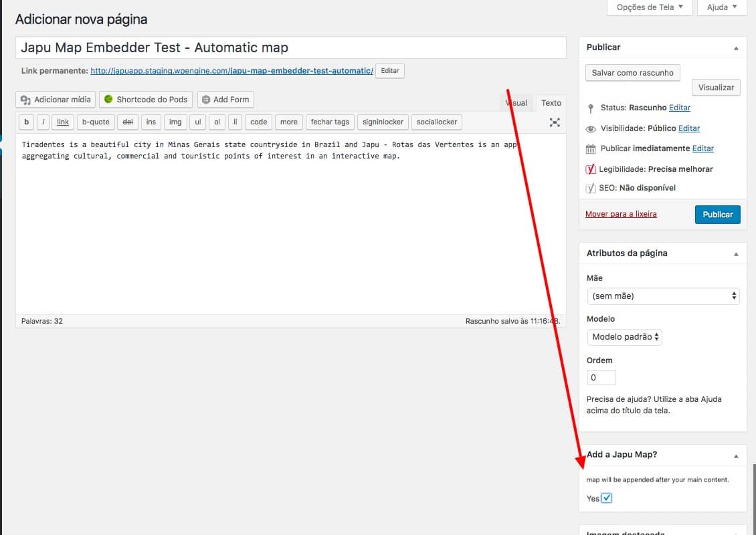The height and width of the screenshot is (535, 756).
Task: Switch to the Visual editor tab
Action: tap(516, 103)
